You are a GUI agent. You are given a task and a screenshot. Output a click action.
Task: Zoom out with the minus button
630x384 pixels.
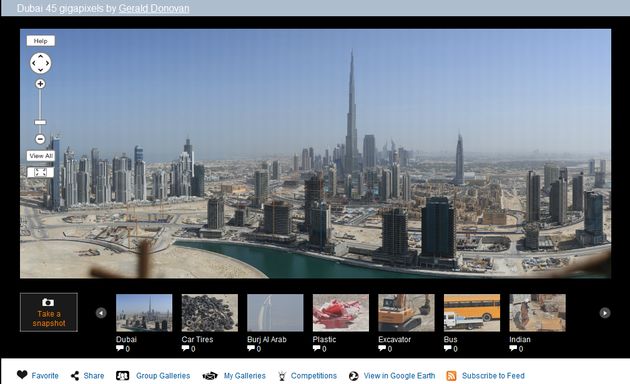tap(40, 139)
